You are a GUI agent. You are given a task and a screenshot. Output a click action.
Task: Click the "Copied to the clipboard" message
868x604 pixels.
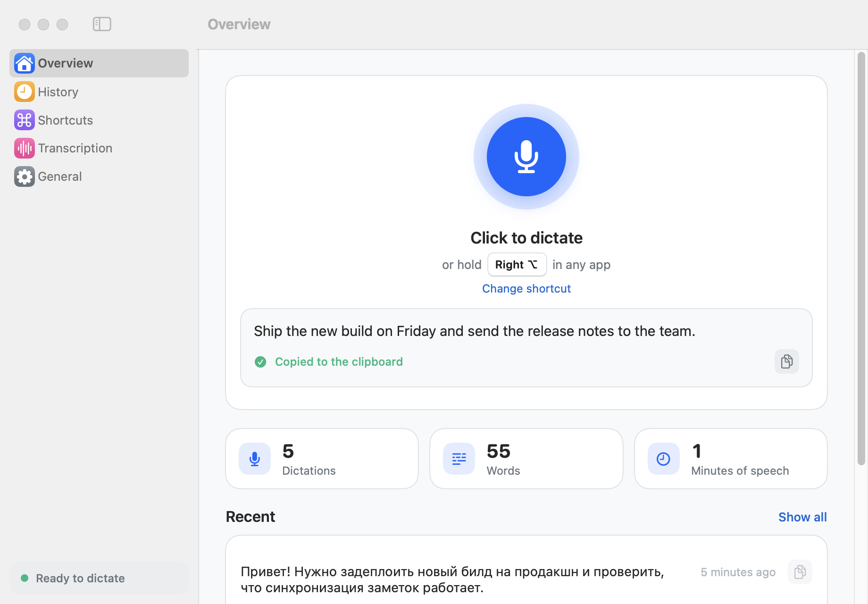(339, 362)
